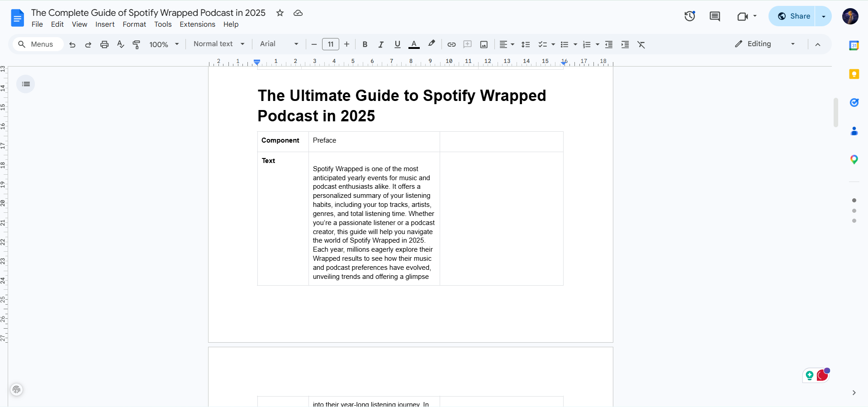Search the Menus box

[38, 44]
